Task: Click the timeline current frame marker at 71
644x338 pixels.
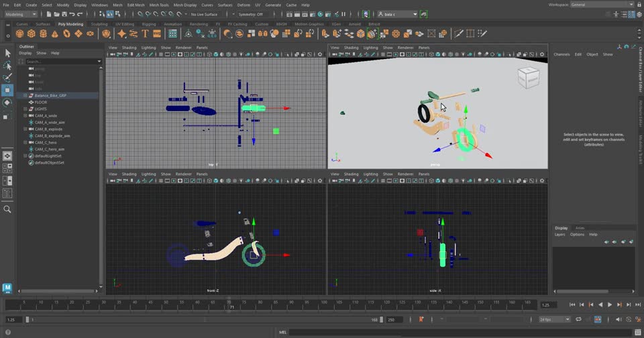Action: point(229,304)
